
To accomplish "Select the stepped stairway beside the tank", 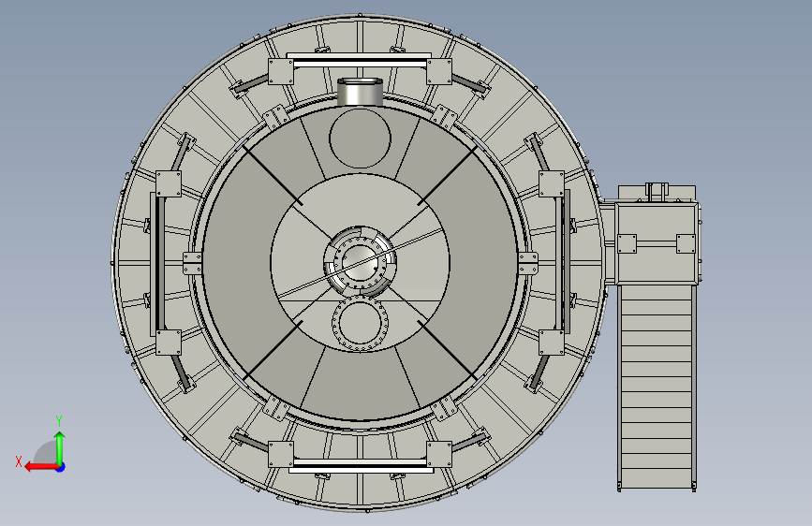I will click(x=657, y=387).
